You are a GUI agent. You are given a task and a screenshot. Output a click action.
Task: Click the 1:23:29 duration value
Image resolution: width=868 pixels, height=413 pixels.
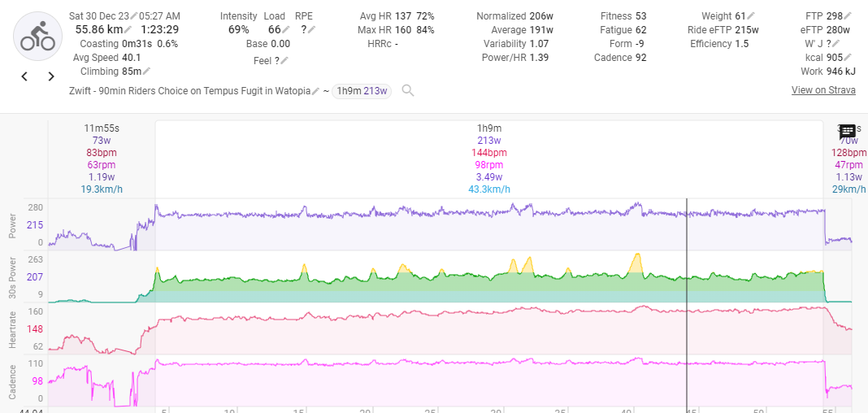coord(159,30)
